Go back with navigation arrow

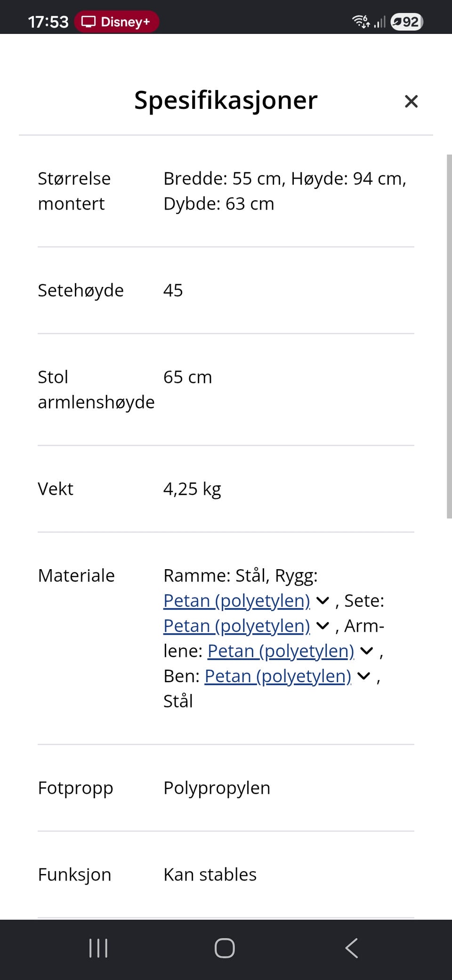(x=351, y=948)
